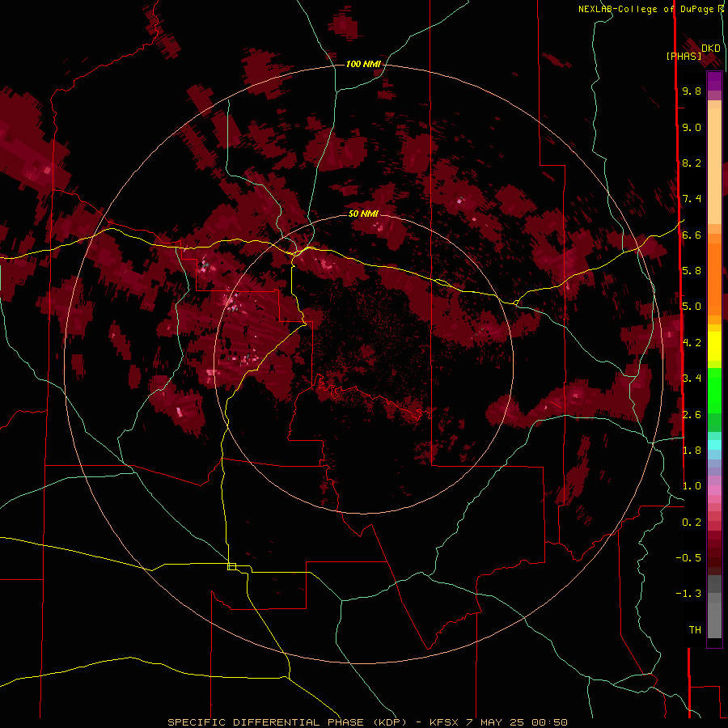
Task: Click the 5.0 colorbar scale value
Action: 692,307
